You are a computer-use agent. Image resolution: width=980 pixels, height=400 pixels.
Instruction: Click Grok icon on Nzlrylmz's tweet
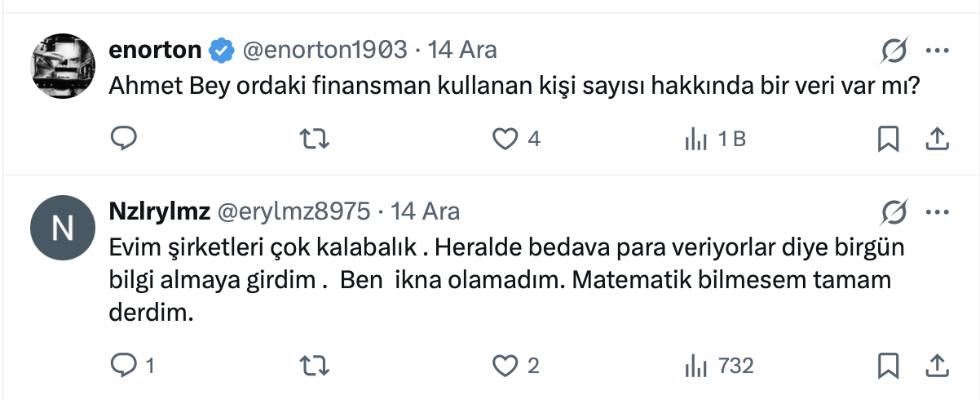pyautogui.click(x=894, y=213)
